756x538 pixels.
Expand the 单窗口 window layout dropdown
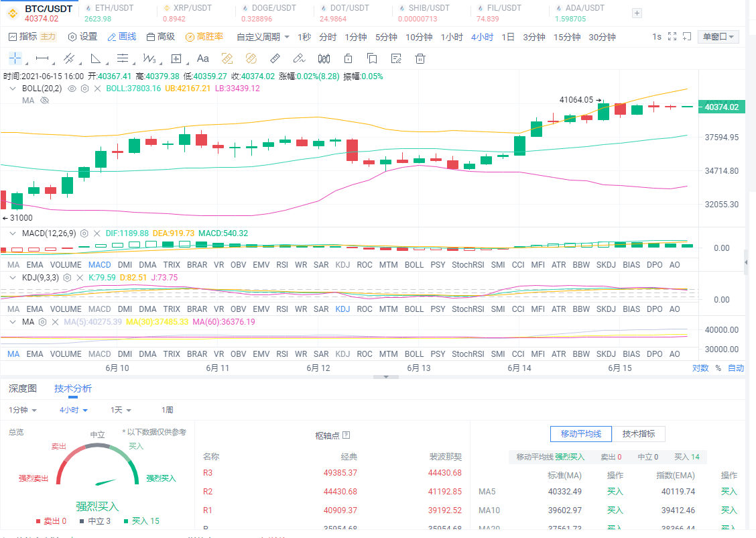tap(718, 37)
